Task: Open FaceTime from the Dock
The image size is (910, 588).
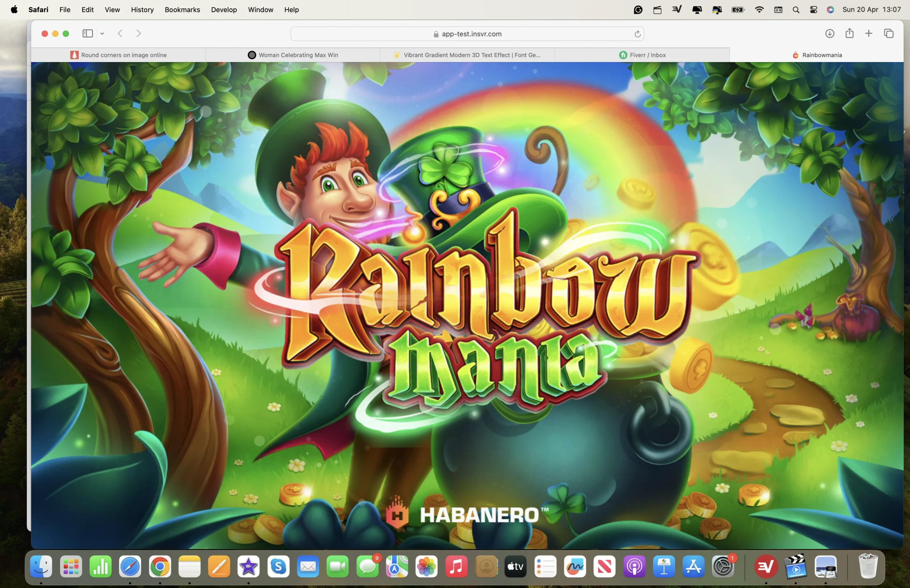Action: click(338, 567)
